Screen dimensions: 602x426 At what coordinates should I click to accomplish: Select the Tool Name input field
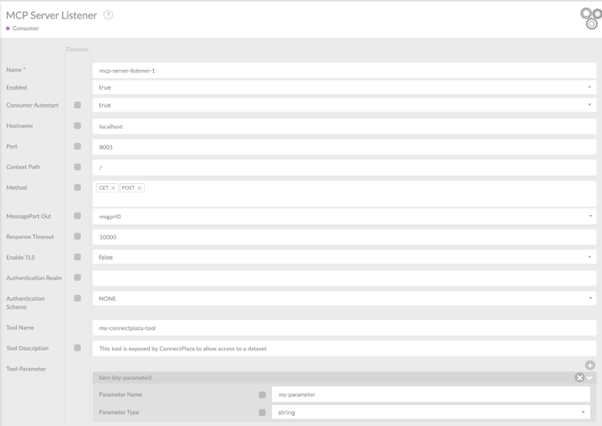tap(343, 328)
